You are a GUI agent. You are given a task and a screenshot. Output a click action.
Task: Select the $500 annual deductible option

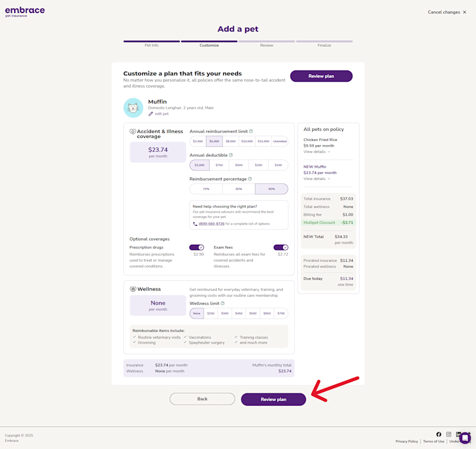click(x=239, y=165)
